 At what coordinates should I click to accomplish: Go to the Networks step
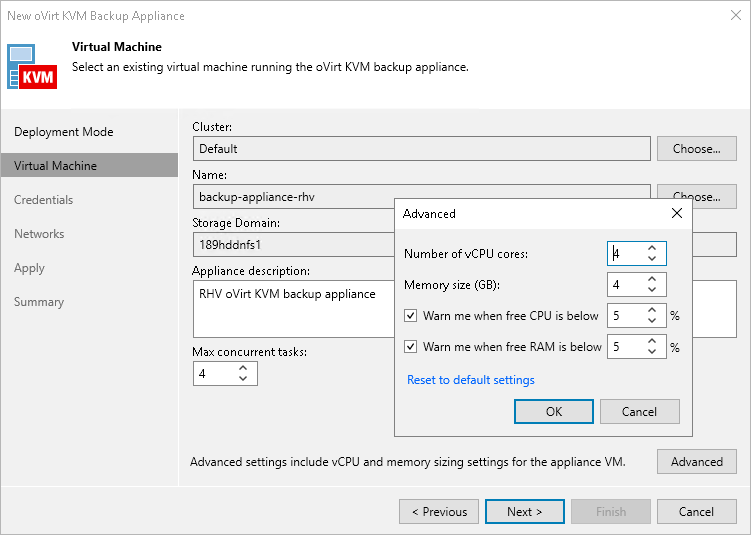click(x=39, y=234)
